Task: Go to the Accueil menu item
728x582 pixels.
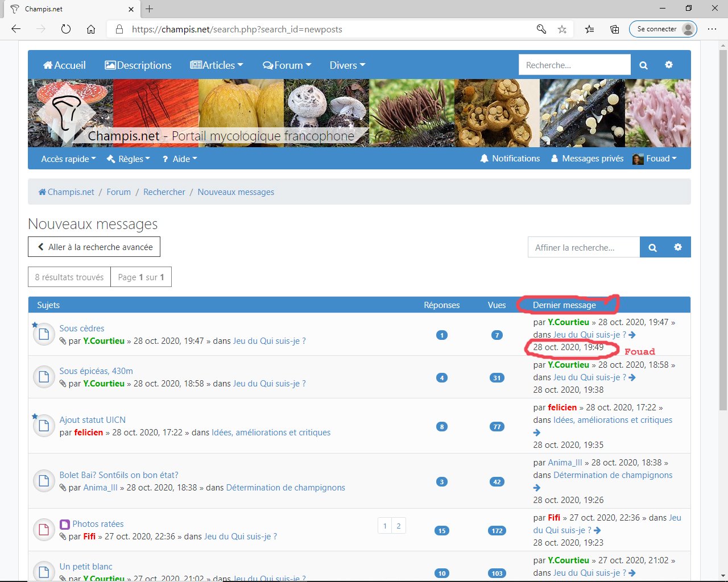Action: click(64, 65)
